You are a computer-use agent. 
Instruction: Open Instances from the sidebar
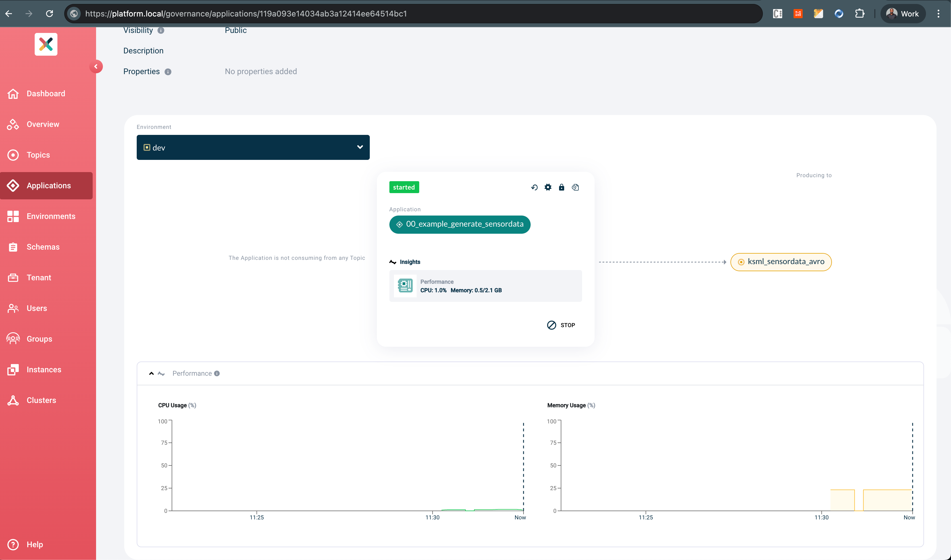(x=43, y=369)
